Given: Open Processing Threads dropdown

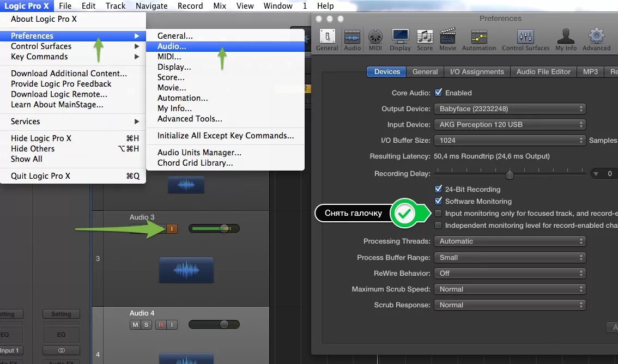Looking at the screenshot, I should coord(510,241).
